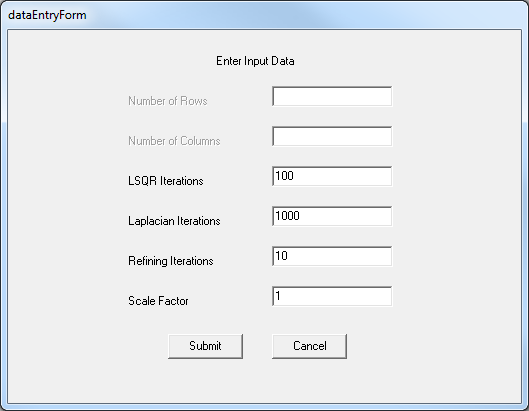The height and width of the screenshot is (411, 529).
Task: Click the 'Enter Input Data' heading
Action: tap(255, 61)
